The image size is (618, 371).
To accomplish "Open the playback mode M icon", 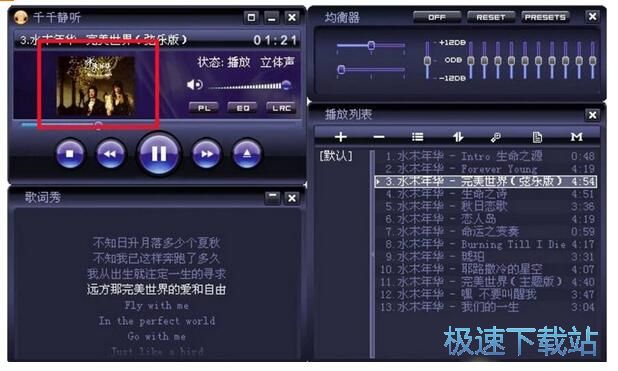I will click(576, 137).
